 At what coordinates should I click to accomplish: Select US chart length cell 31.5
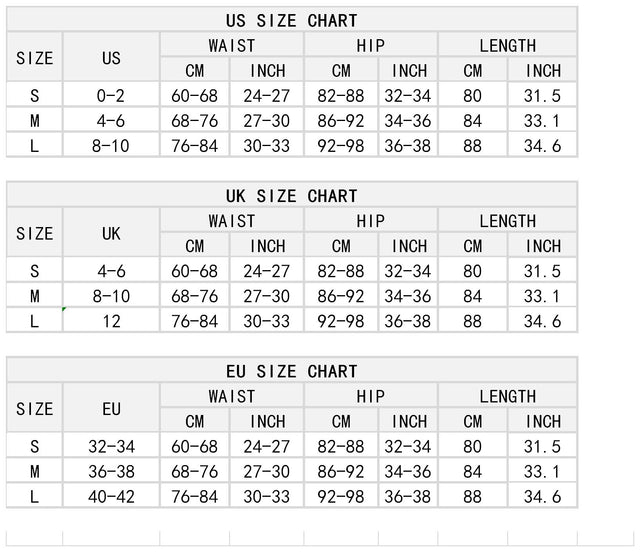(x=542, y=95)
